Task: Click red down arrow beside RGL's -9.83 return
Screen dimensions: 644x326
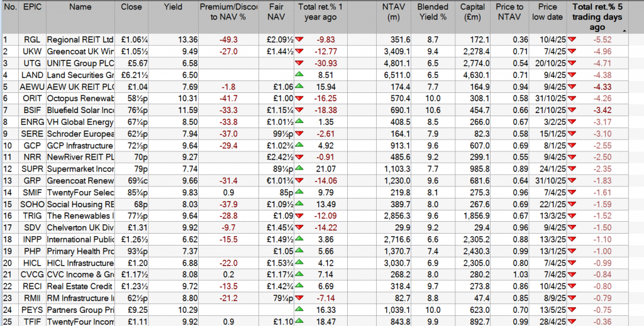Action: coord(299,40)
